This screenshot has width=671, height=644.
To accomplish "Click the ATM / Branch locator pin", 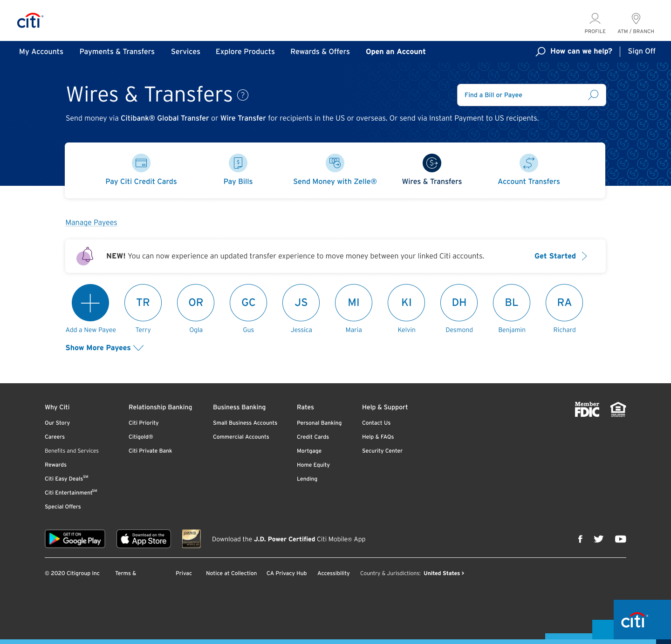I will pyautogui.click(x=636, y=19).
